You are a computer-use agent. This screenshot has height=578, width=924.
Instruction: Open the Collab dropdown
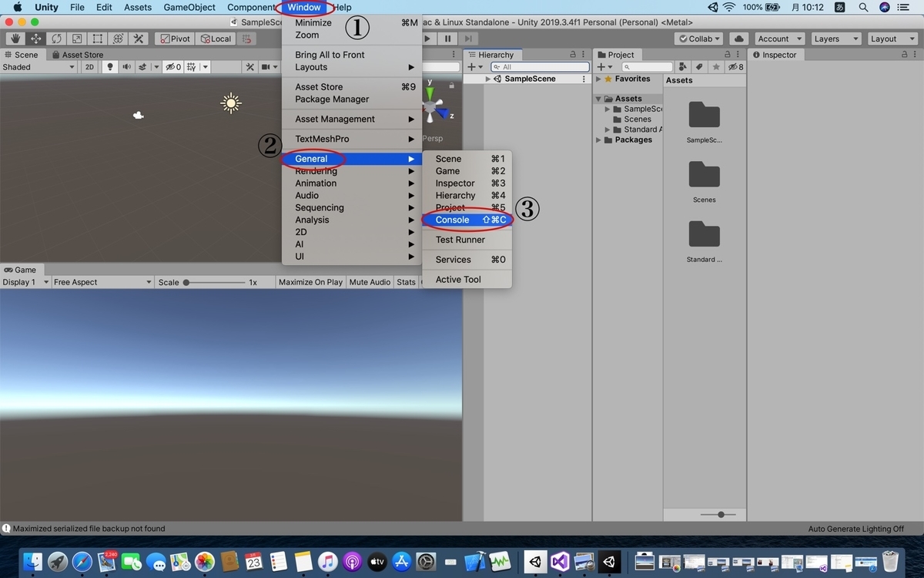click(699, 39)
